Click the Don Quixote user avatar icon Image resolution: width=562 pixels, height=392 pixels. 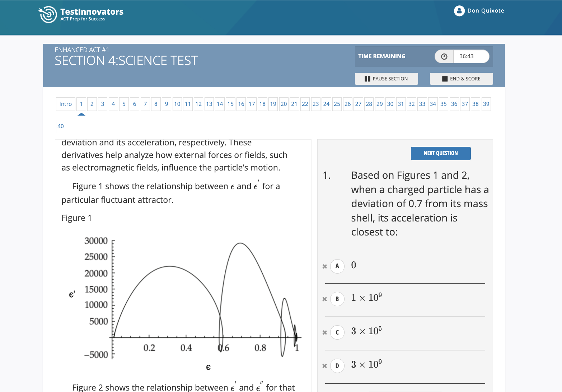tap(459, 11)
